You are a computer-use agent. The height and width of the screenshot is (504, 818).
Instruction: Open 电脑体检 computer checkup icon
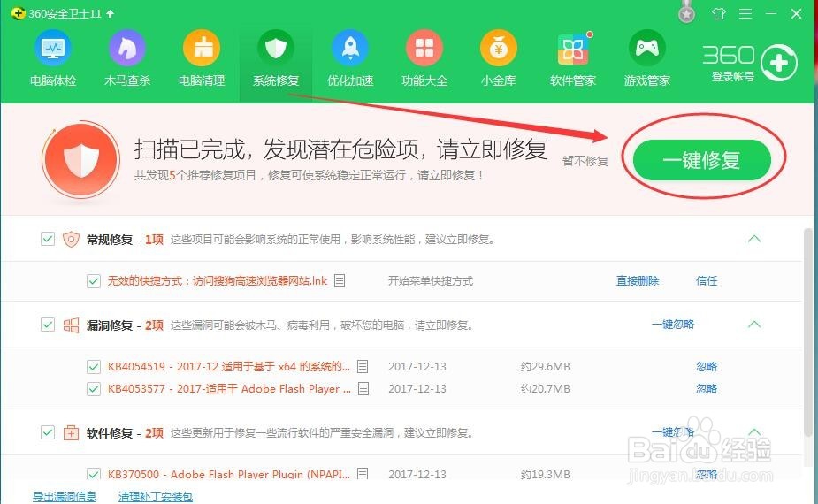53,48
